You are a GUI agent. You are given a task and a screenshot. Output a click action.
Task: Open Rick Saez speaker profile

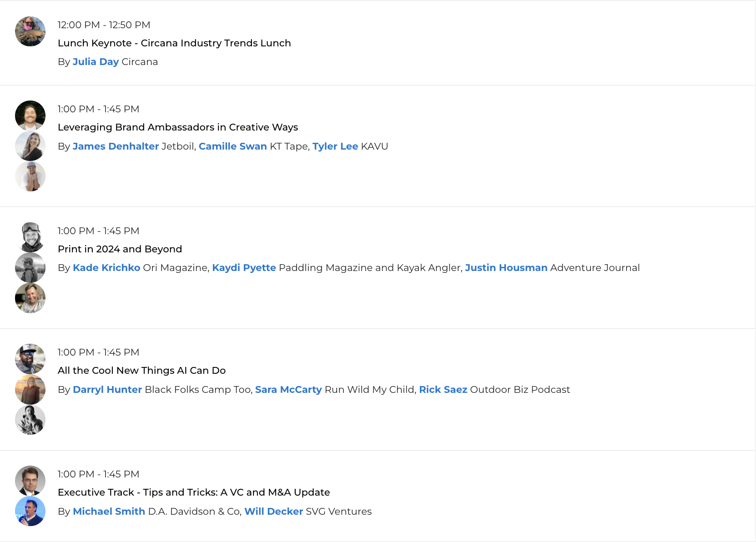[443, 390]
